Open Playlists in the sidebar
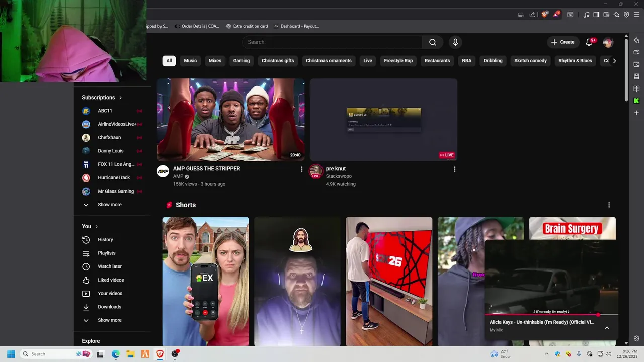644x362 pixels. click(107, 253)
